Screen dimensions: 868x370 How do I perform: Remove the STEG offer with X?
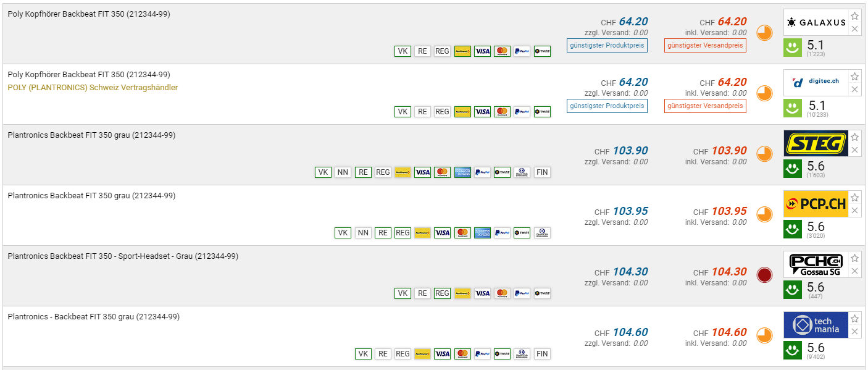854,150
